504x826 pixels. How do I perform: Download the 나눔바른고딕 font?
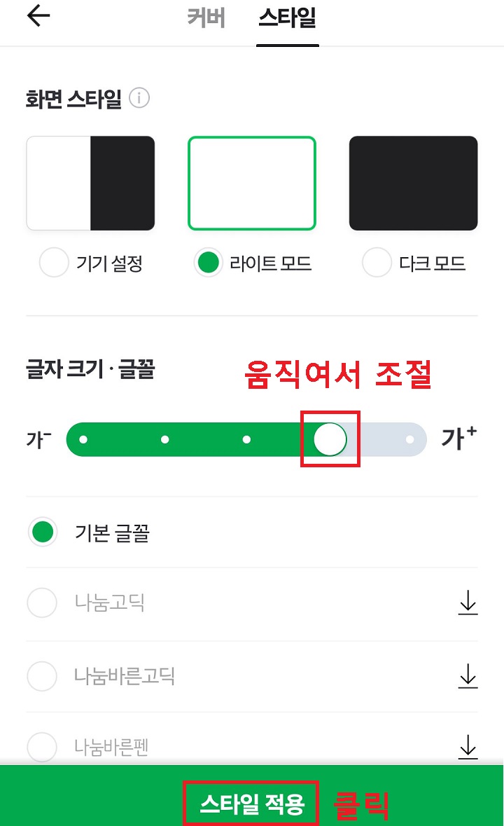pos(468,675)
